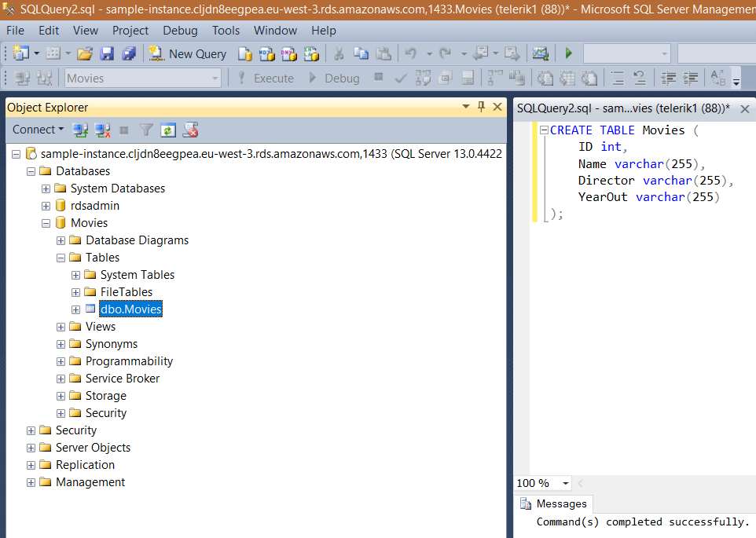This screenshot has width=756, height=538.
Task: Save the query with the Save icon
Action: tap(107, 53)
